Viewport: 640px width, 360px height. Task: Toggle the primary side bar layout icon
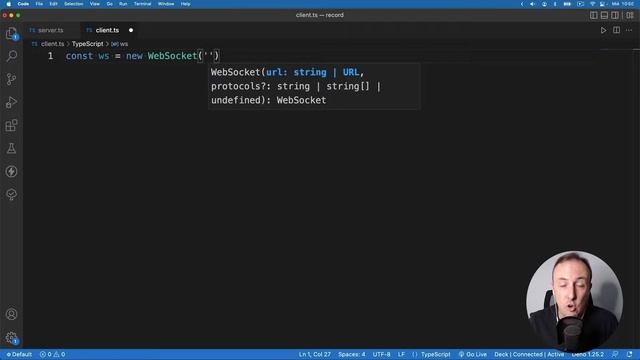[x=593, y=15]
